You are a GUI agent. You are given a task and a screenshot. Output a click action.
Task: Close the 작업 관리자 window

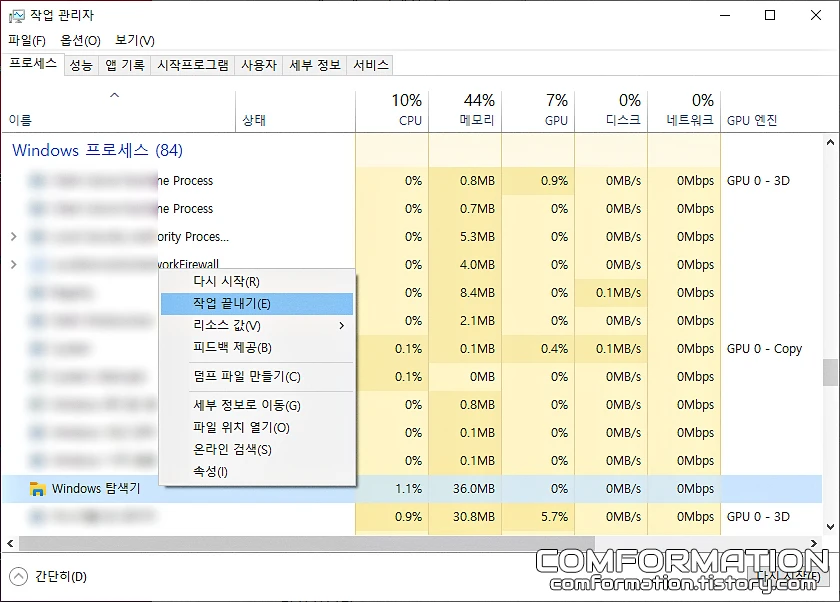[x=816, y=15]
